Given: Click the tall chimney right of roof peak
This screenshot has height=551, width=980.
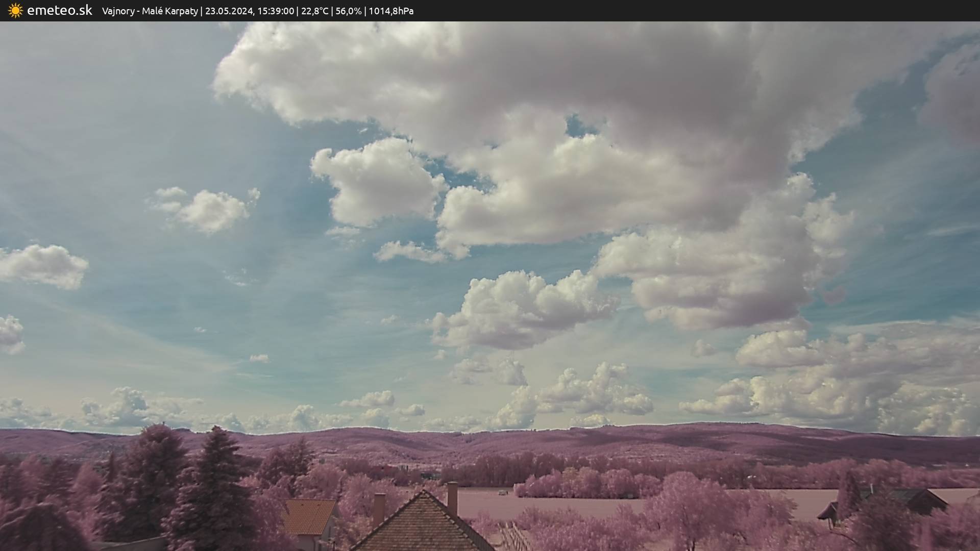Looking at the screenshot, I should click(452, 498).
